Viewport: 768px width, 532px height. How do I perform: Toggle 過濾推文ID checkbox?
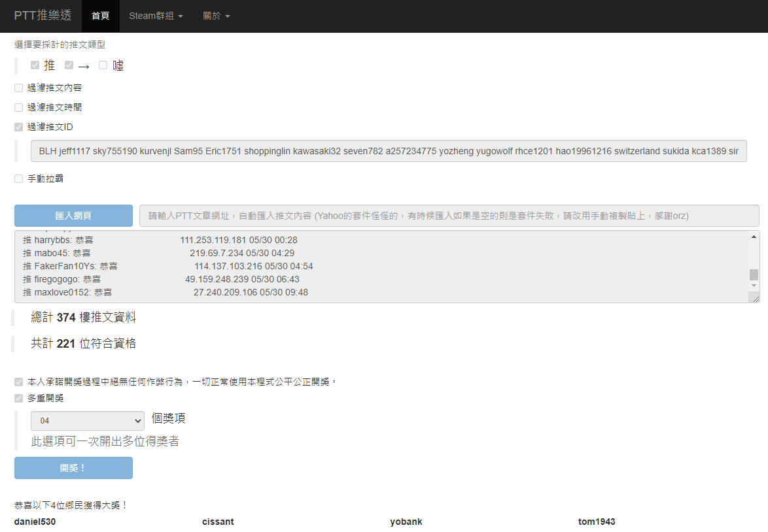click(x=18, y=127)
